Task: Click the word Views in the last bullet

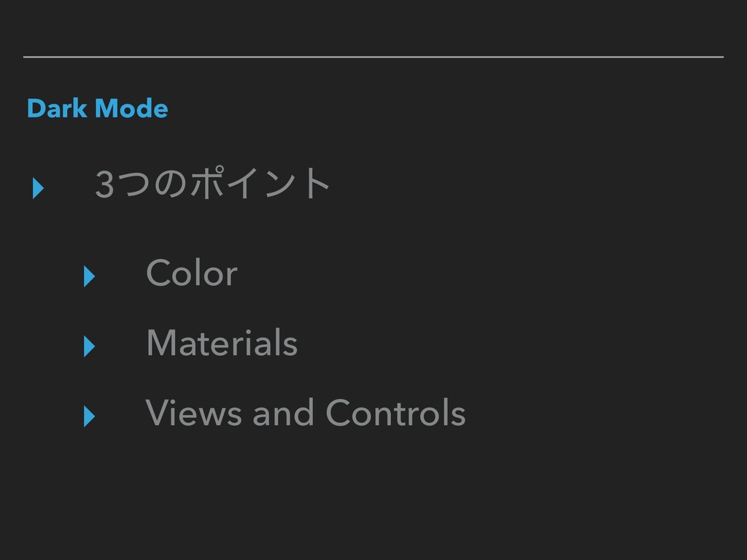Action: [x=194, y=413]
